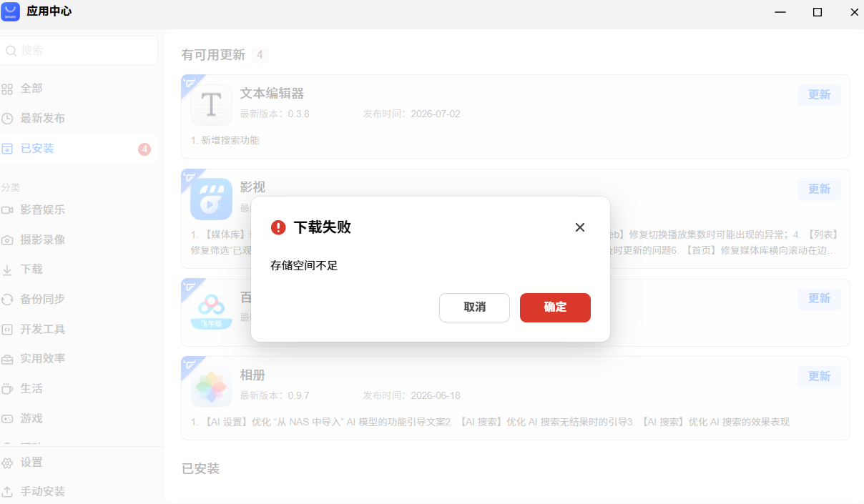Click the red error exclamation icon
The width and height of the screenshot is (864, 504).
[278, 227]
